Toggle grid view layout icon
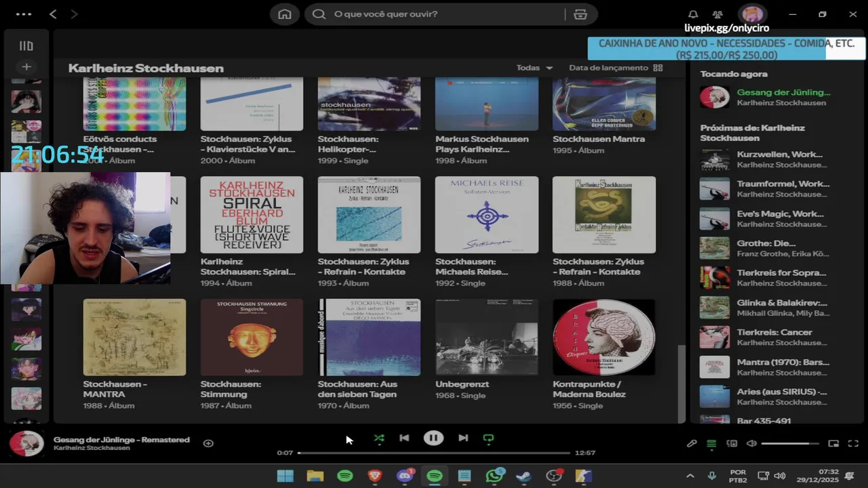Image resolution: width=868 pixels, height=488 pixels. point(658,68)
